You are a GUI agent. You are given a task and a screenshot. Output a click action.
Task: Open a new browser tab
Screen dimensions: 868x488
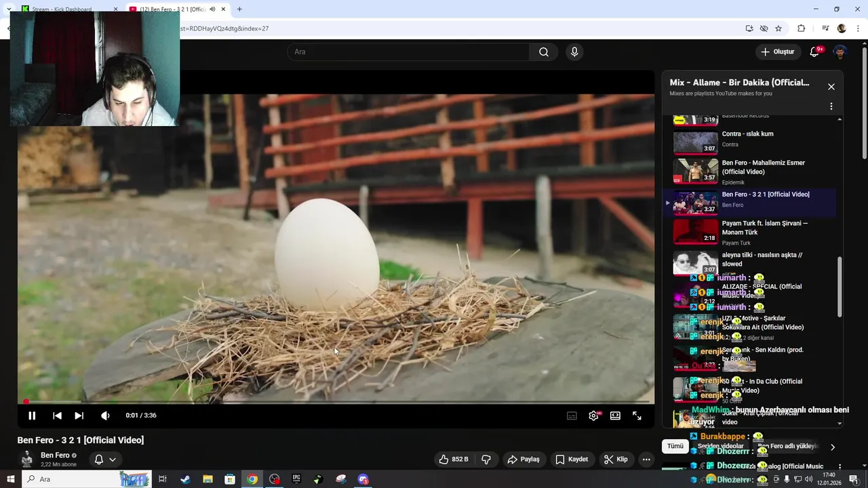tap(239, 9)
